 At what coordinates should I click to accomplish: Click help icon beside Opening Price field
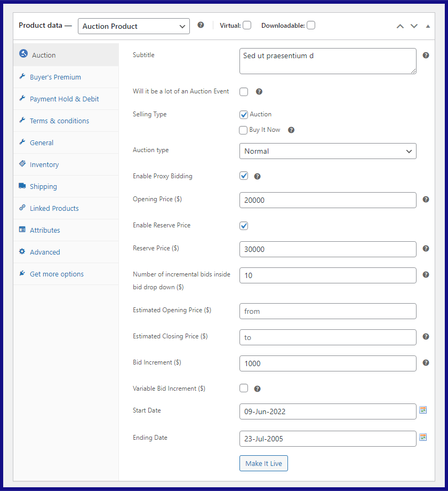pyautogui.click(x=426, y=200)
